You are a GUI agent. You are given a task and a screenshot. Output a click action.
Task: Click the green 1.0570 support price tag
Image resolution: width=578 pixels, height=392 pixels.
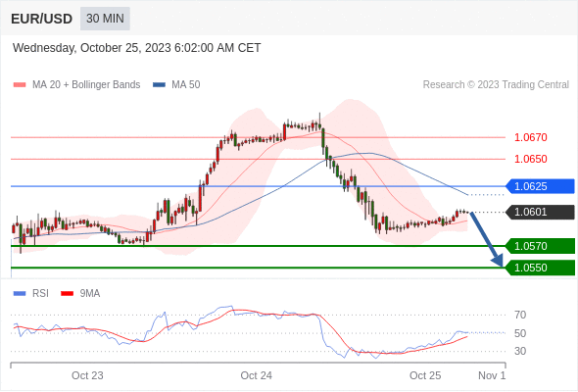[x=540, y=246]
